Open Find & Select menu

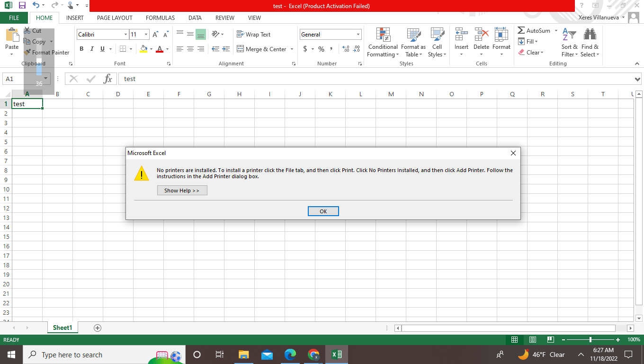click(590, 43)
